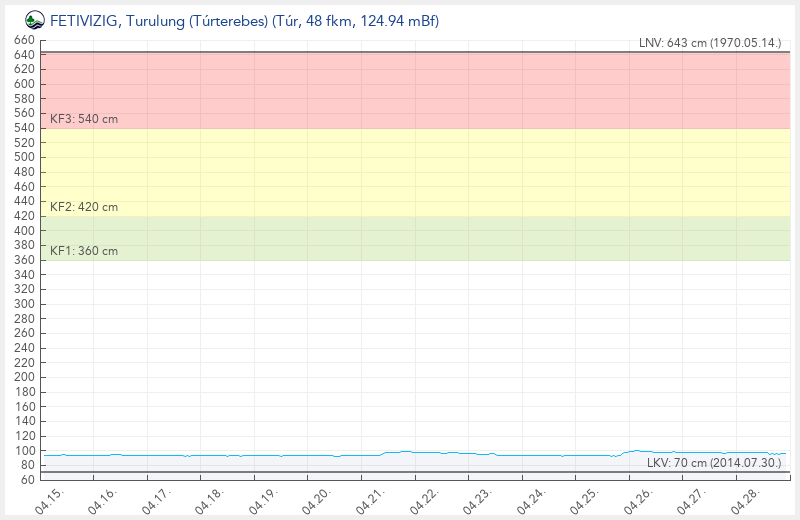Image resolution: width=800 pixels, height=520 pixels.
Task: Click the 04.18. date axis label
Action: click(x=210, y=499)
